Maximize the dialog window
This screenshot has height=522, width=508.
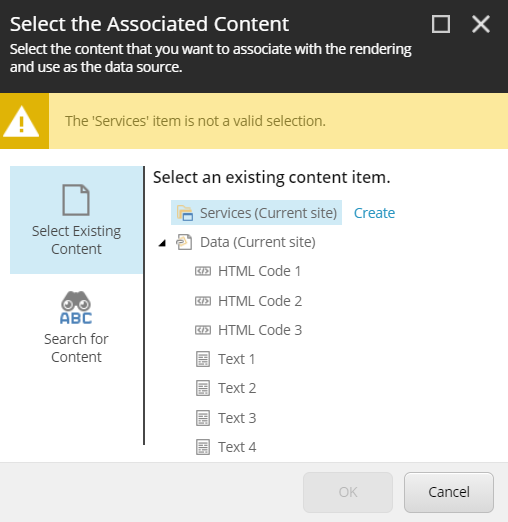[x=441, y=24]
